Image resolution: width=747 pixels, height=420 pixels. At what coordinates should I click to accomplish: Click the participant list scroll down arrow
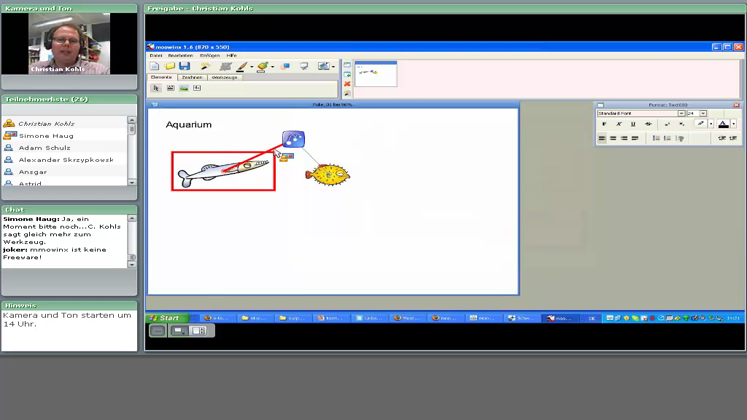[x=132, y=182]
